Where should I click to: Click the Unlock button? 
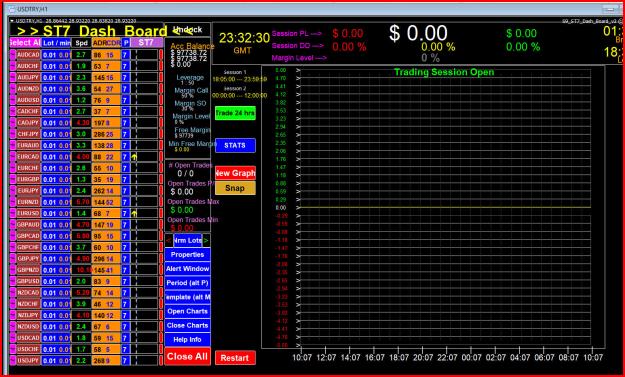click(x=188, y=29)
